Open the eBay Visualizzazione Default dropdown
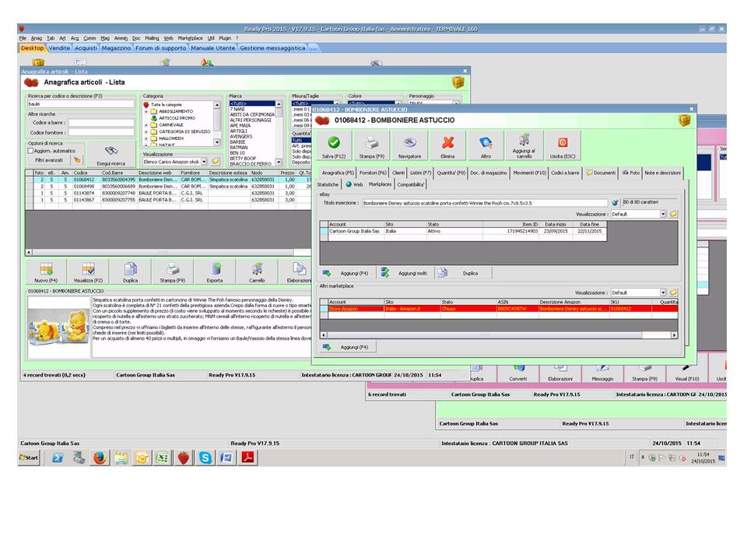 click(663, 215)
